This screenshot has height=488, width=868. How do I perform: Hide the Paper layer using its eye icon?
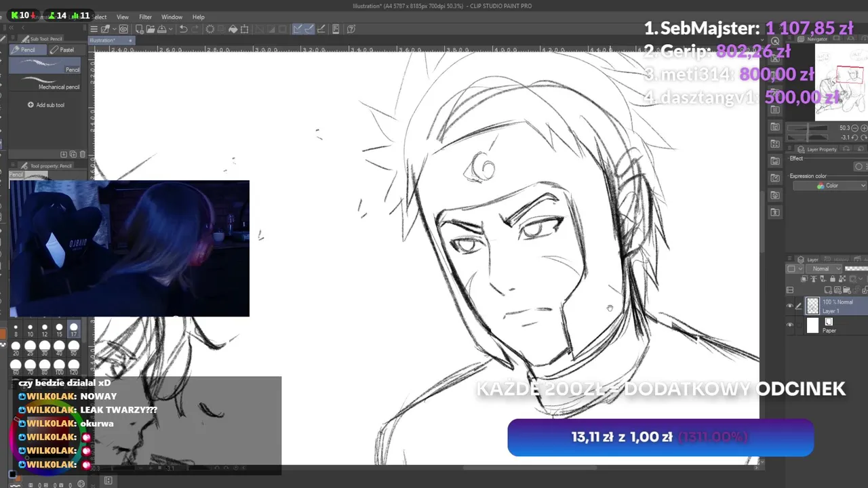tap(789, 325)
